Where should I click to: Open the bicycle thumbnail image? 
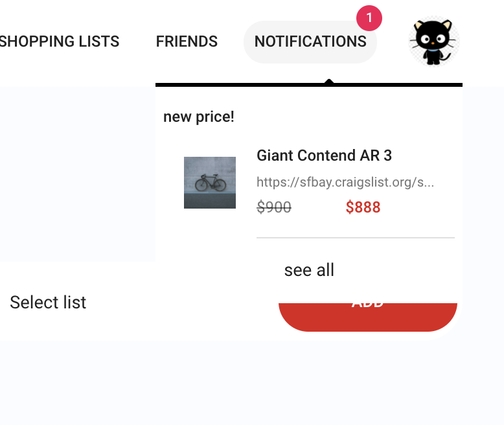tap(210, 183)
